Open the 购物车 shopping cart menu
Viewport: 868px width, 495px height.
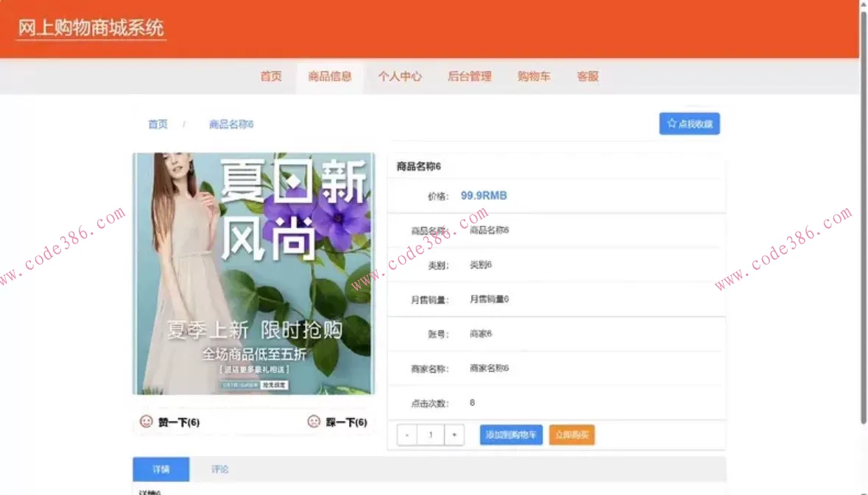click(534, 76)
